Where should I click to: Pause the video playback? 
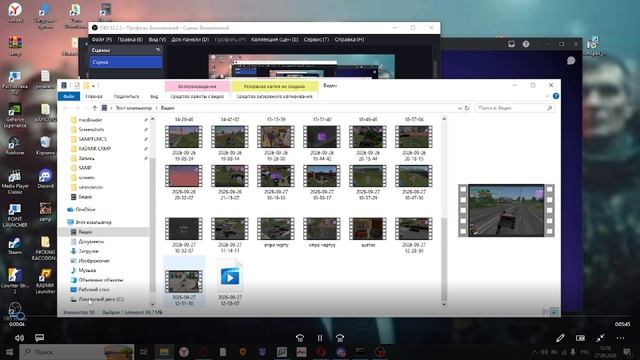click(x=320, y=338)
